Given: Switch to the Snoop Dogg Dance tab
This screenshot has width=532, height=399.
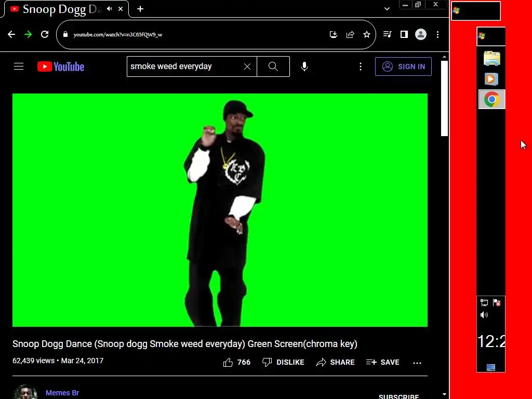Looking at the screenshot, I should click(x=61, y=9).
